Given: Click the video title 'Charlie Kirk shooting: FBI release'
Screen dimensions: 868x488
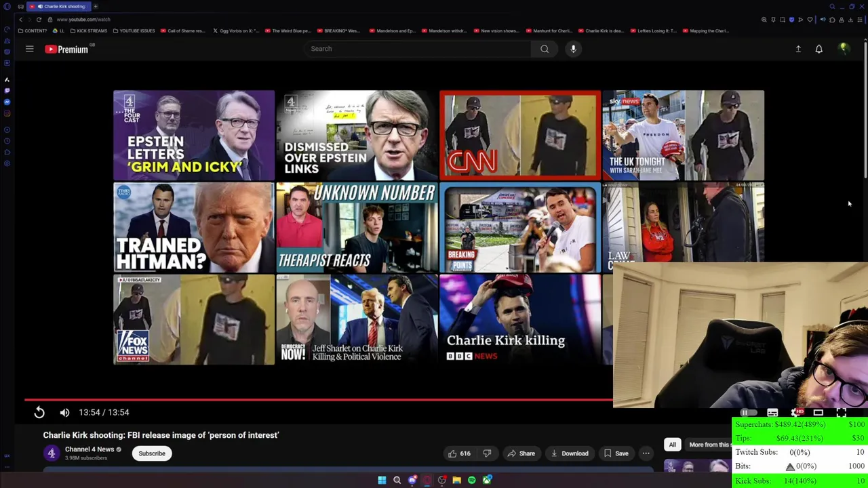Looking at the screenshot, I should (x=161, y=435).
